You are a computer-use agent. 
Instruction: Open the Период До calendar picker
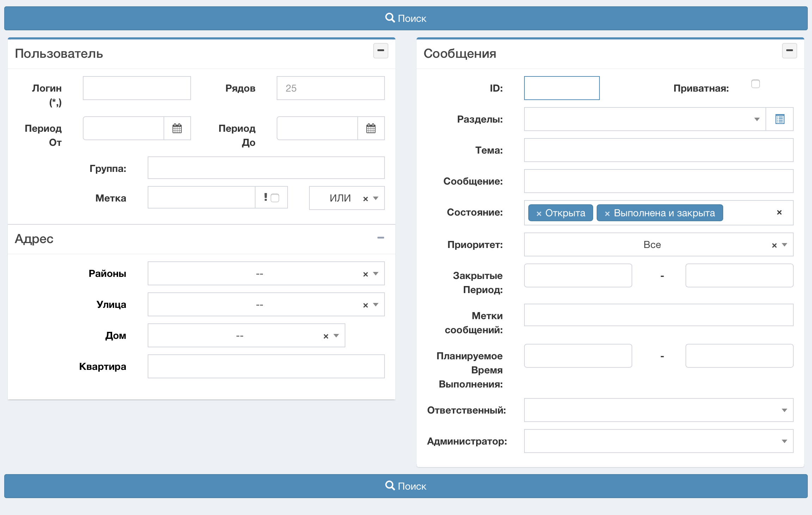[x=371, y=128]
